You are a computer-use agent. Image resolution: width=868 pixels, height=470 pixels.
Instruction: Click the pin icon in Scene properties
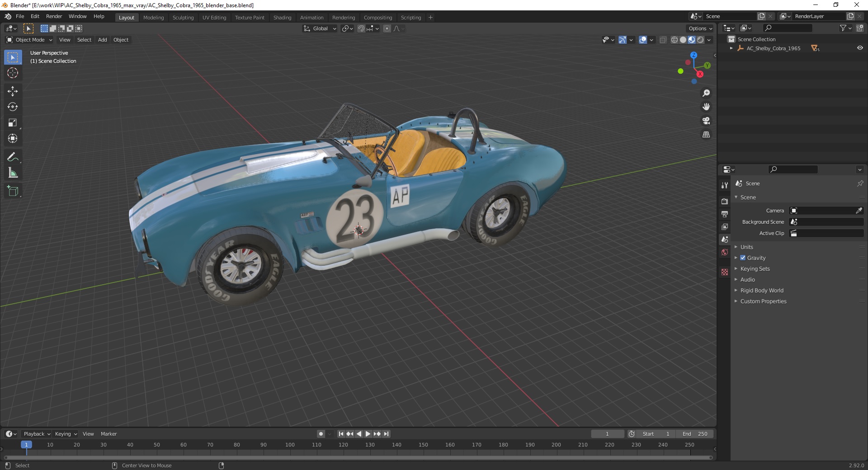pyautogui.click(x=860, y=183)
